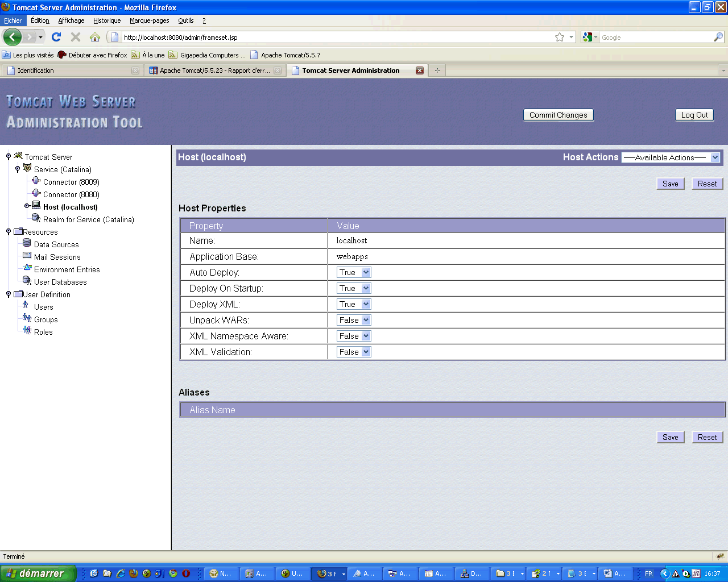Open the Unpack WARs dropdown
Image resolution: width=728 pixels, height=582 pixels.
pos(354,320)
